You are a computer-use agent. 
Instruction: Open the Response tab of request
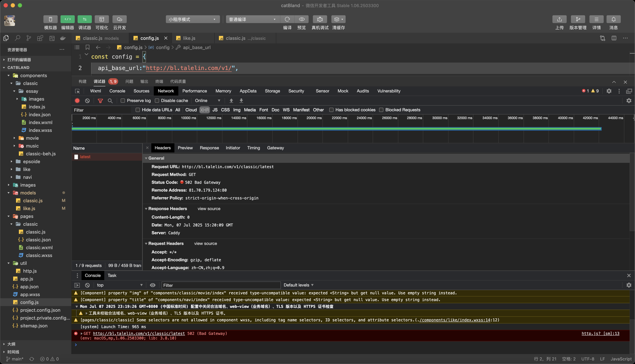point(209,148)
